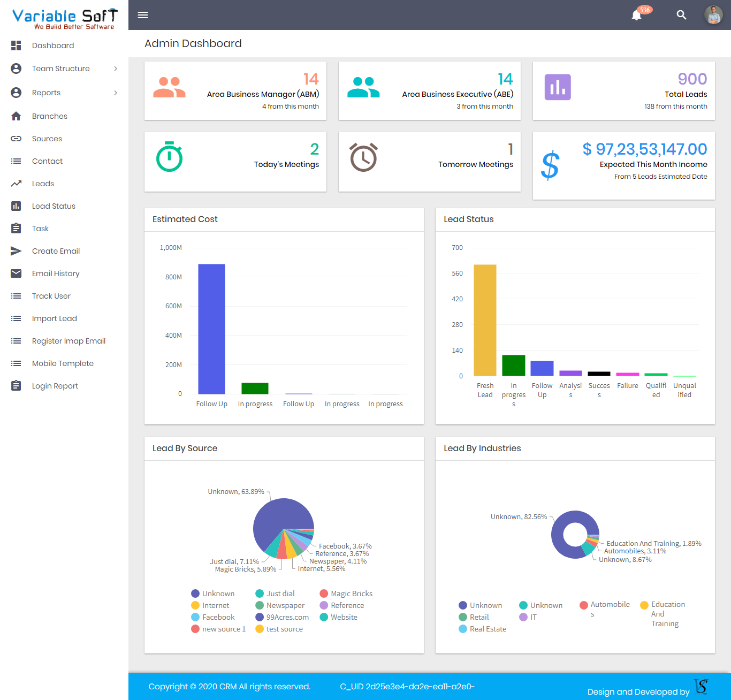Open the notification bell icon
This screenshot has width=731, height=700.
click(x=637, y=15)
